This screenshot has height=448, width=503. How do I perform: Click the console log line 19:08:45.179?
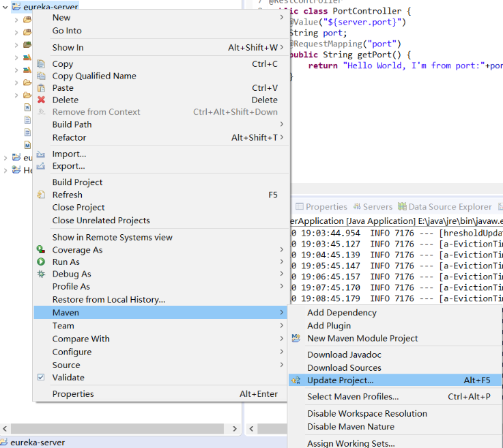point(397,298)
